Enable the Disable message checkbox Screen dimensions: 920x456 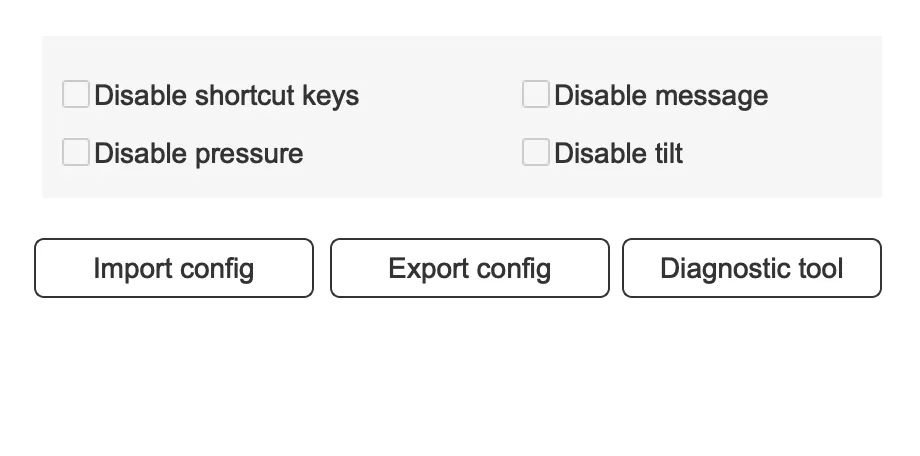tap(536, 94)
